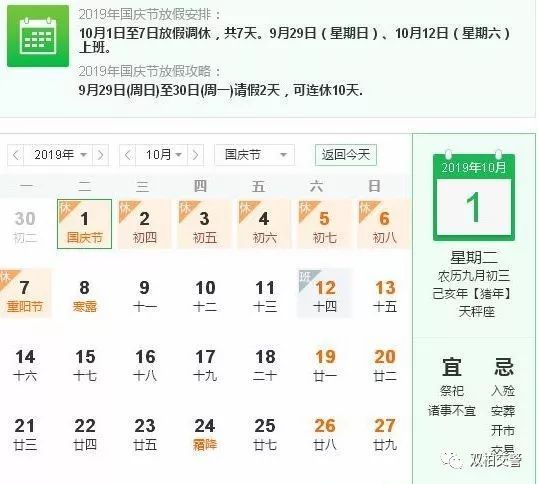This screenshot has height=484, width=538.
Task: Open the 国庆节 holiday dropdown
Action: pos(255,155)
